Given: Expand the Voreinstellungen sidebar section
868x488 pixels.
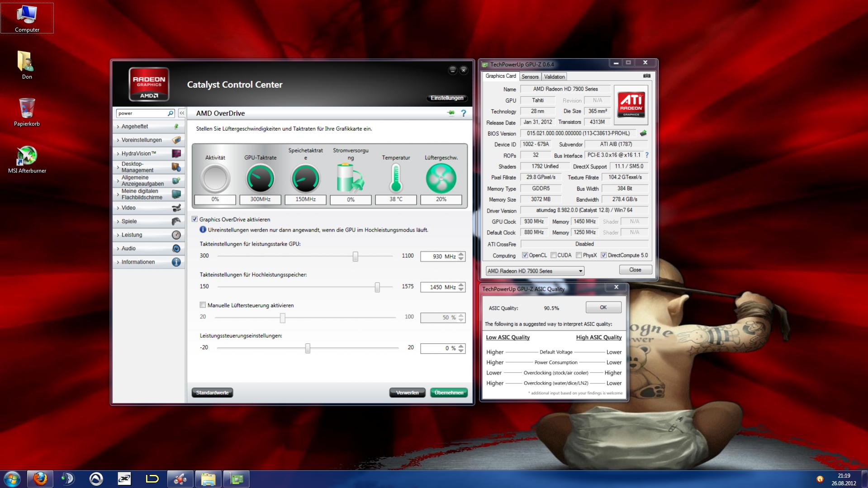Looking at the screenshot, I should click(149, 140).
